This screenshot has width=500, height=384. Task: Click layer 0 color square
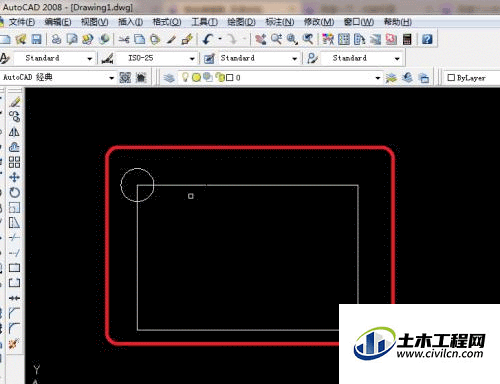230,78
